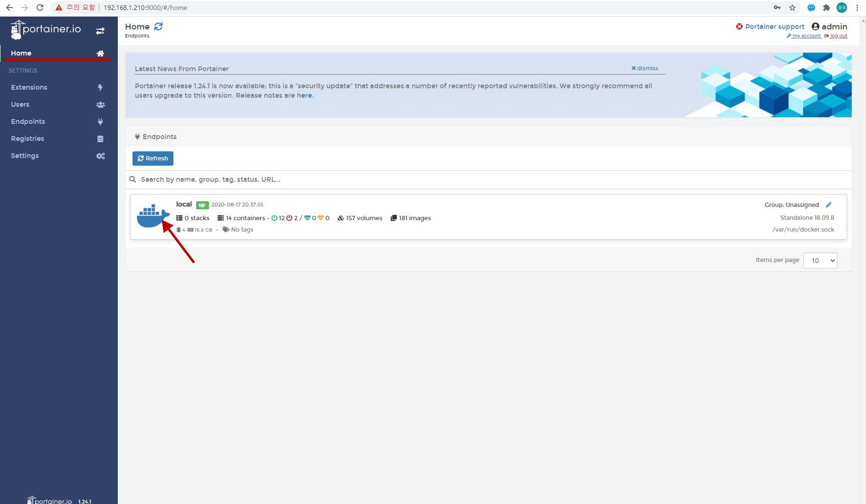Click the red Portainer support lifebuoy icon
This screenshot has width=866, height=504.
coord(739,27)
